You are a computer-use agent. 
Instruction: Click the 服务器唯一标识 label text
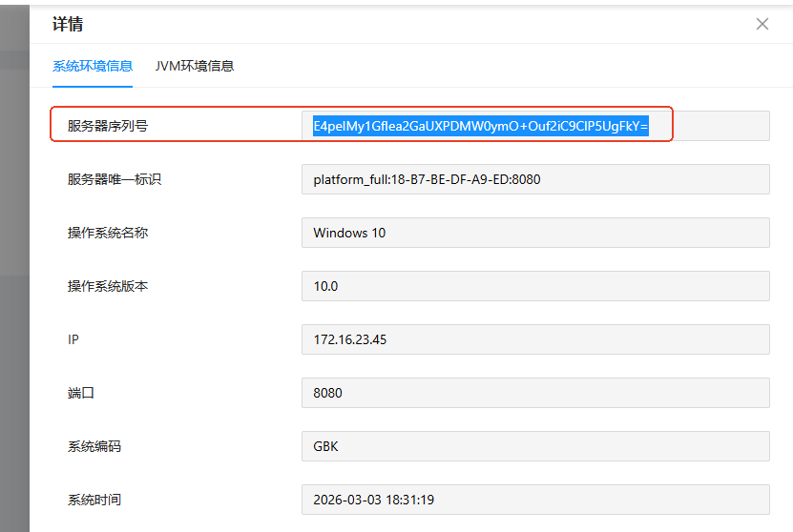(115, 179)
